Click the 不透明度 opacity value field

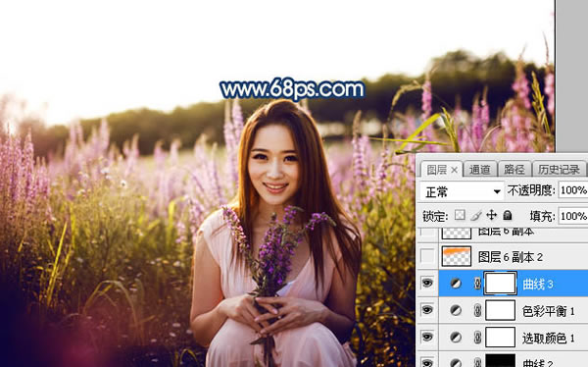573,190
